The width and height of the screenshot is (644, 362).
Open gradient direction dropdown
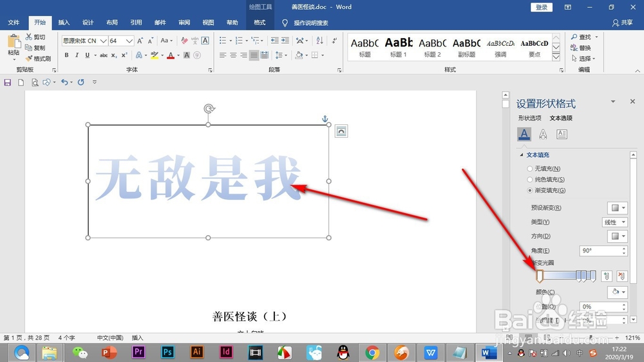[618, 236]
